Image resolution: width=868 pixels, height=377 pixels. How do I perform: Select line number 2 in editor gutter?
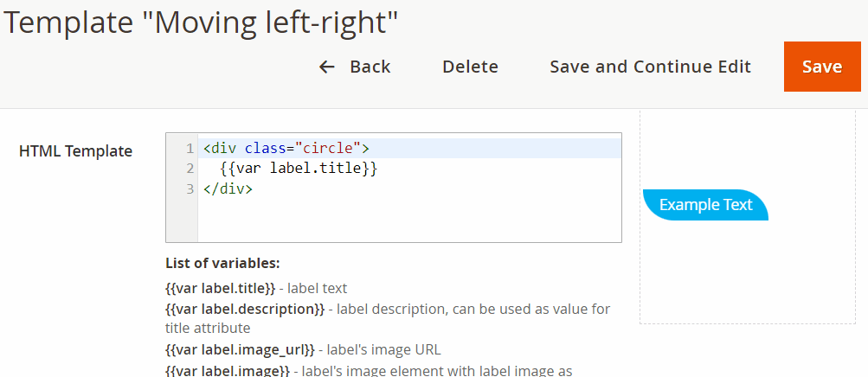pos(189,168)
